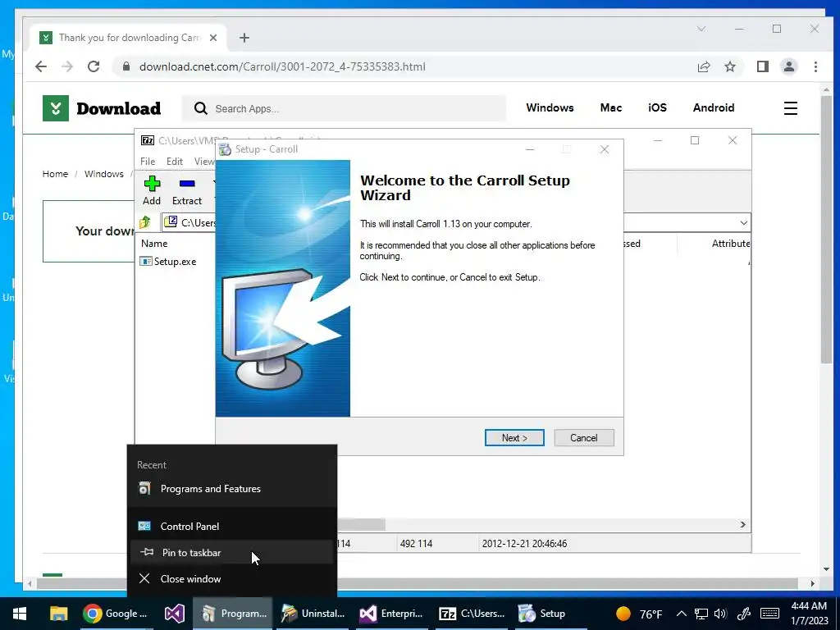The height and width of the screenshot is (630, 840).
Task: Click the Add icon in 7-Zip
Action: pyautogui.click(x=152, y=190)
